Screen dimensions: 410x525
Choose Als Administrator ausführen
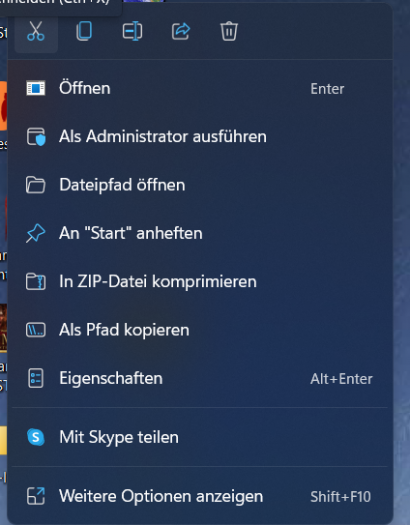click(200, 137)
